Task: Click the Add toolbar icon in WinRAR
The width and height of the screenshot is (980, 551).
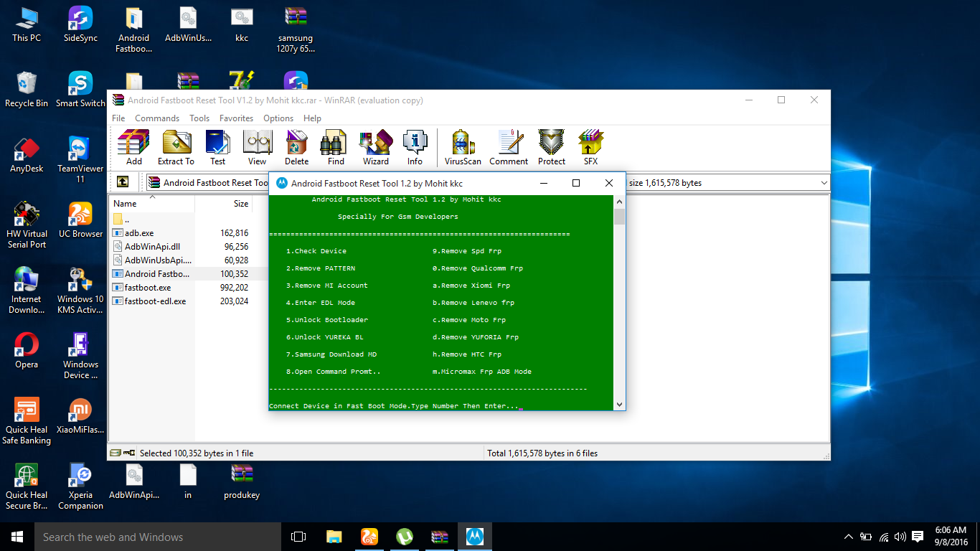Action: (133, 148)
